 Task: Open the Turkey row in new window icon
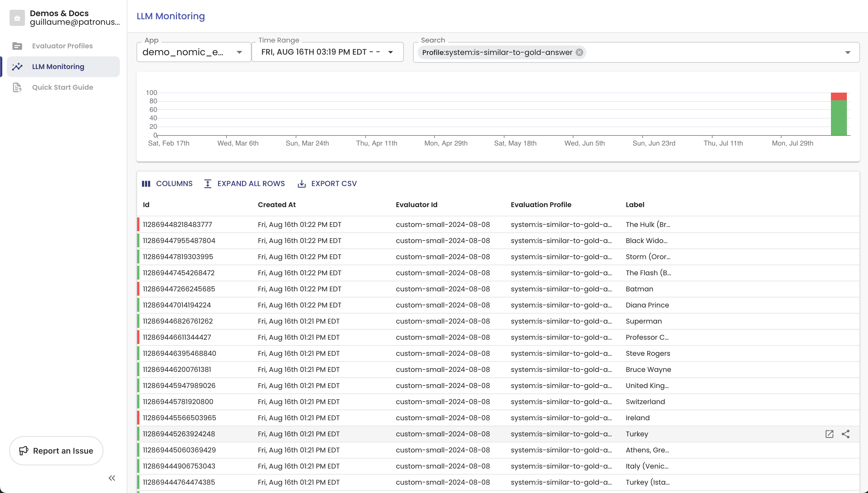tap(829, 434)
